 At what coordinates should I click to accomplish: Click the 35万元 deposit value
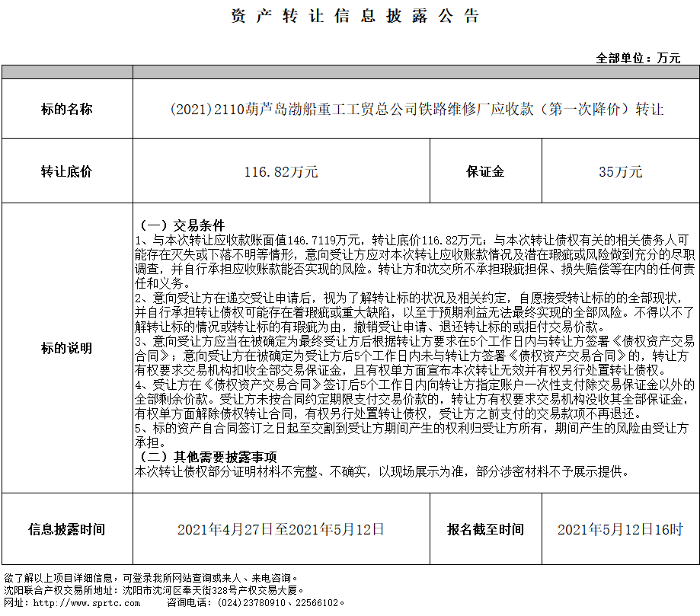click(x=620, y=171)
